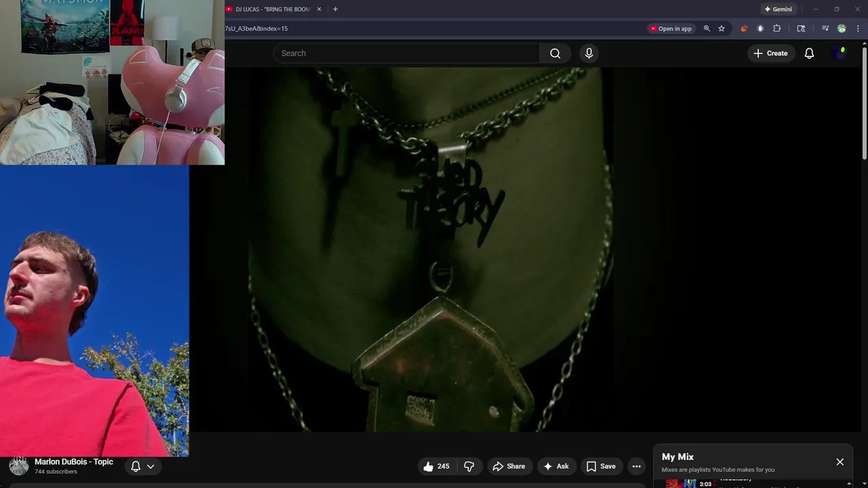Open the Gemini button in Chrome

pos(778,9)
